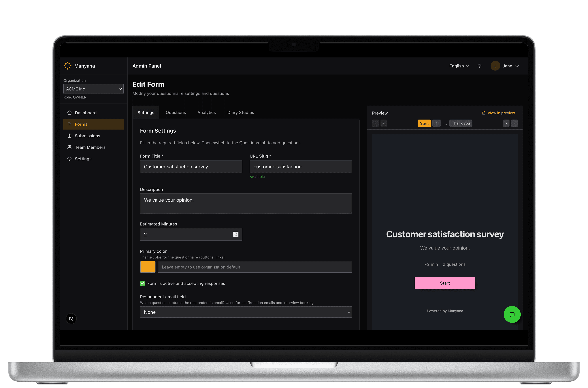Open the English language selector
This screenshot has height=388, width=588.
tap(459, 66)
